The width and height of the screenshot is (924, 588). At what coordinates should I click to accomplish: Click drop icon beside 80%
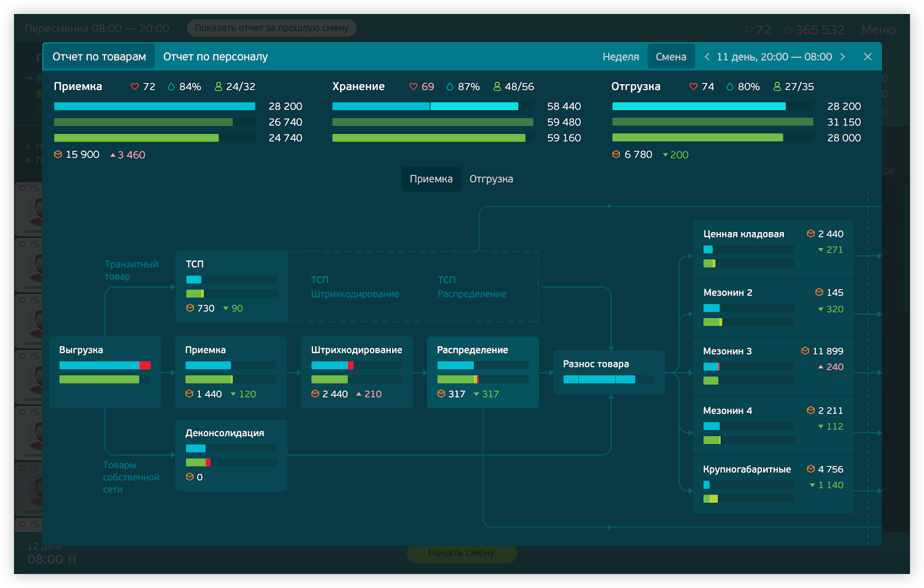click(730, 87)
